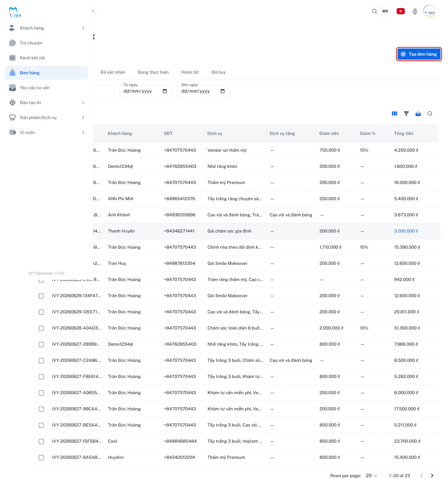Screen dimensions: 448x498
Task: Open the table filter funnel icon
Action: point(406,113)
